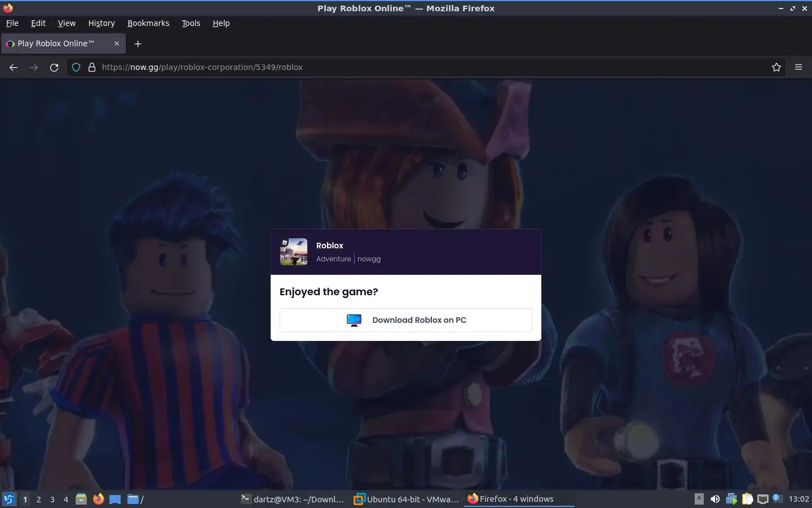Switch to workspace 3
This screenshot has height=508, width=812.
(52, 499)
